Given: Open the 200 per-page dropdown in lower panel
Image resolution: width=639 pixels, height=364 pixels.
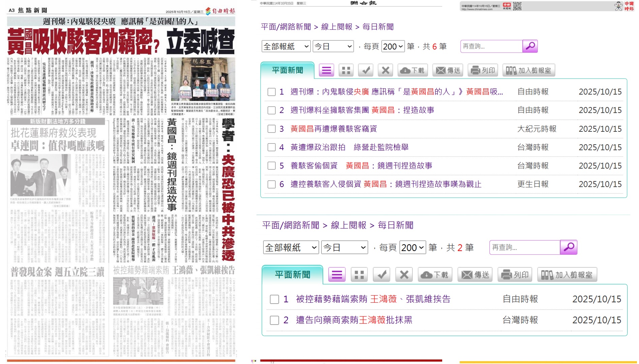Looking at the screenshot, I should click(x=413, y=247).
